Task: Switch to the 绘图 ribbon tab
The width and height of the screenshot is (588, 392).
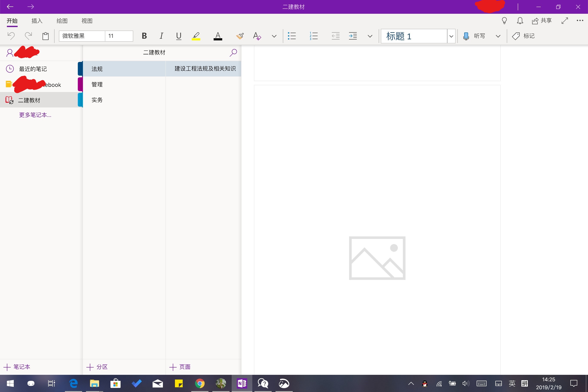Action: click(62, 21)
